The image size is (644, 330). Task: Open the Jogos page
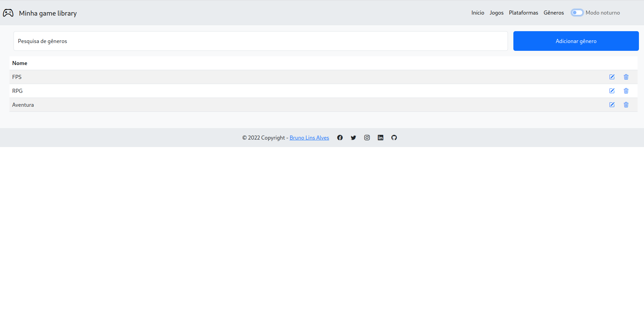tap(496, 13)
